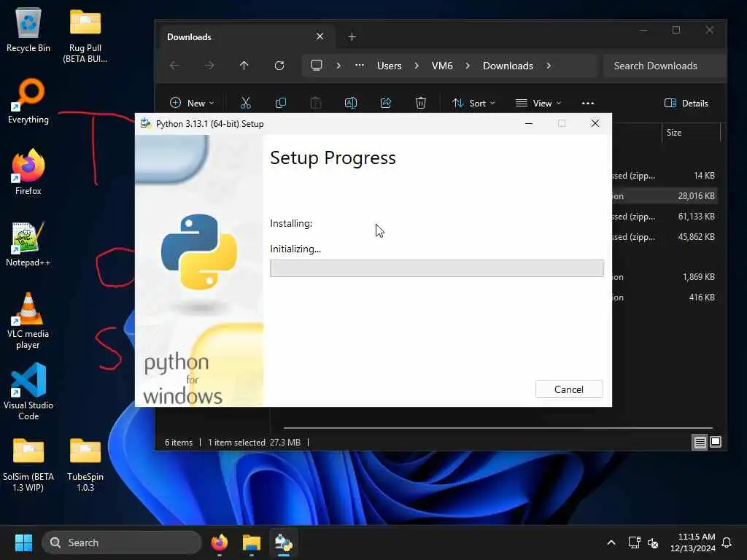Select the file row sized 45,862 KB
Screen dimensions: 747x560
coord(665,237)
